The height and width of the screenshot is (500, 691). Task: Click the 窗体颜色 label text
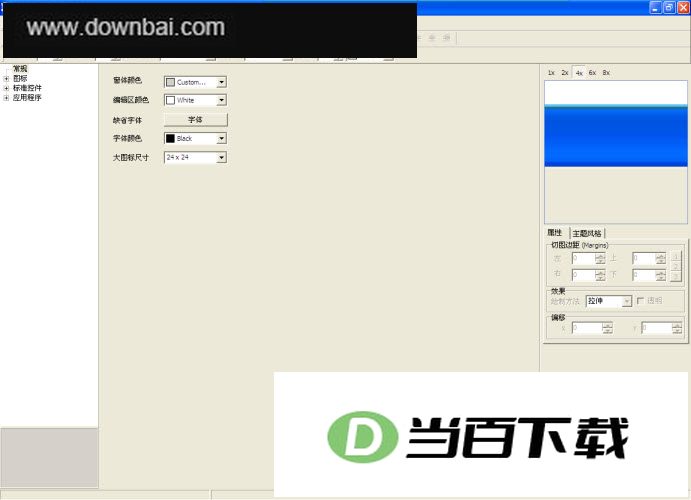click(x=127, y=80)
